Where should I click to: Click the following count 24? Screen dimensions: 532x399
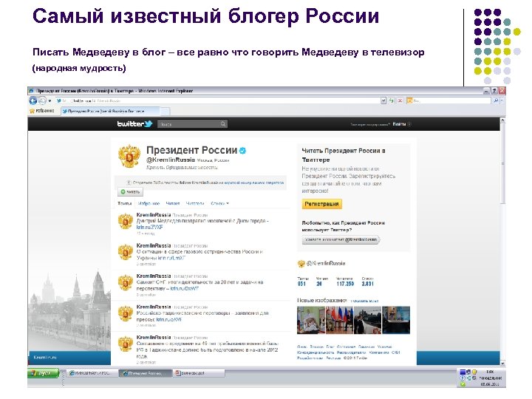coord(319,284)
